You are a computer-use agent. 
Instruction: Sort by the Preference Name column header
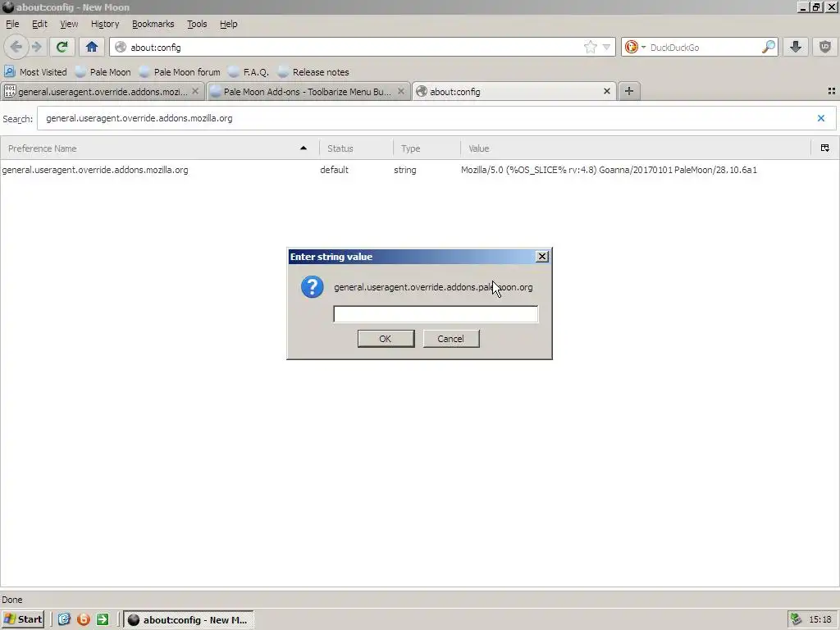[x=159, y=148]
